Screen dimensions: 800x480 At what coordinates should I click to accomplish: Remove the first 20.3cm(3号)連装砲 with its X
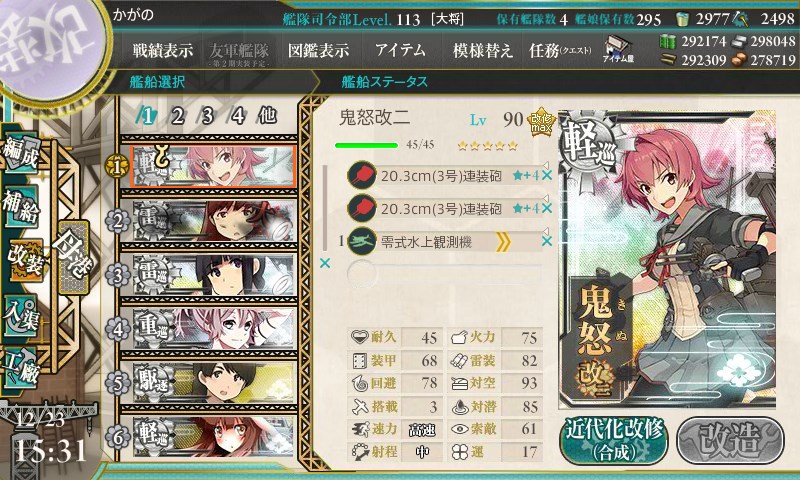(547, 175)
